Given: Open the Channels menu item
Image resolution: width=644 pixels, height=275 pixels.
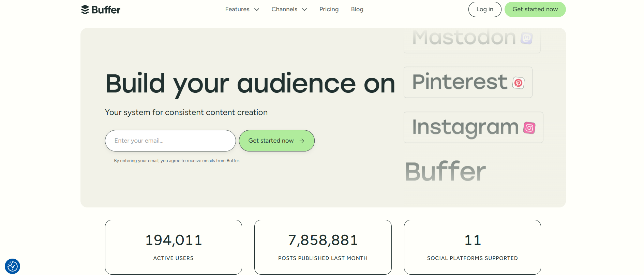Looking at the screenshot, I should tap(289, 9).
